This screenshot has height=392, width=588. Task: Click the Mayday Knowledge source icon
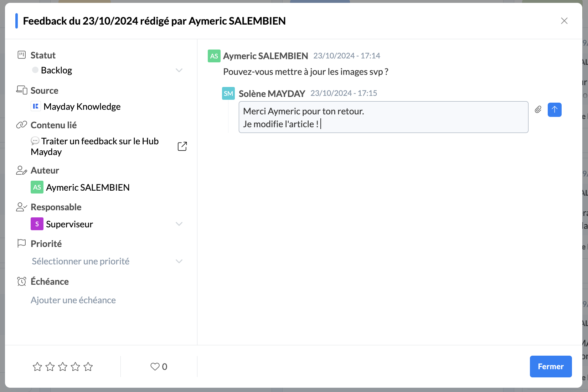[36, 107]
